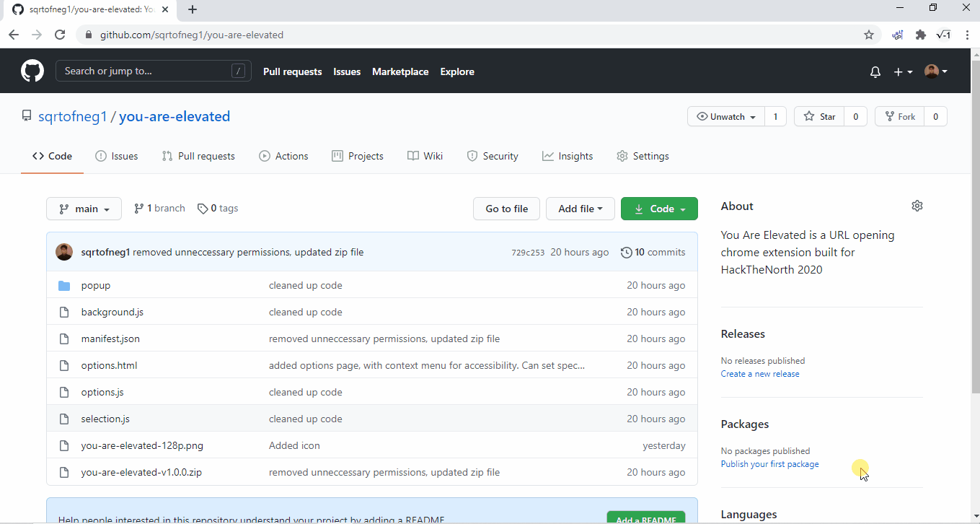Fork the repository
Viewport: 980px width, 524px height.
pyautogui.click(x=900, y=117)
